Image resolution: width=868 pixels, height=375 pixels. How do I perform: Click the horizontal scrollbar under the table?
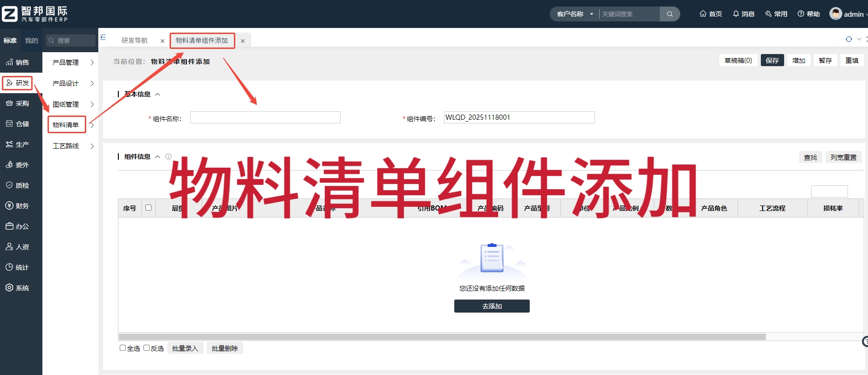[x=442, y=336]
